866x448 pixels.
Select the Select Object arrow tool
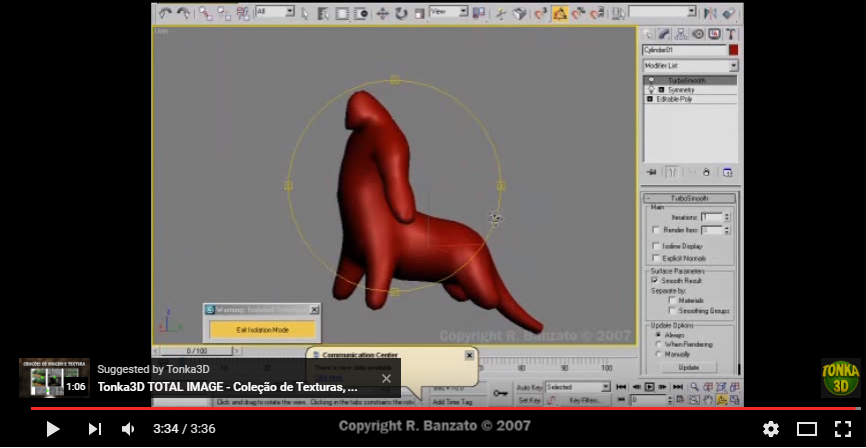[305, 14]
